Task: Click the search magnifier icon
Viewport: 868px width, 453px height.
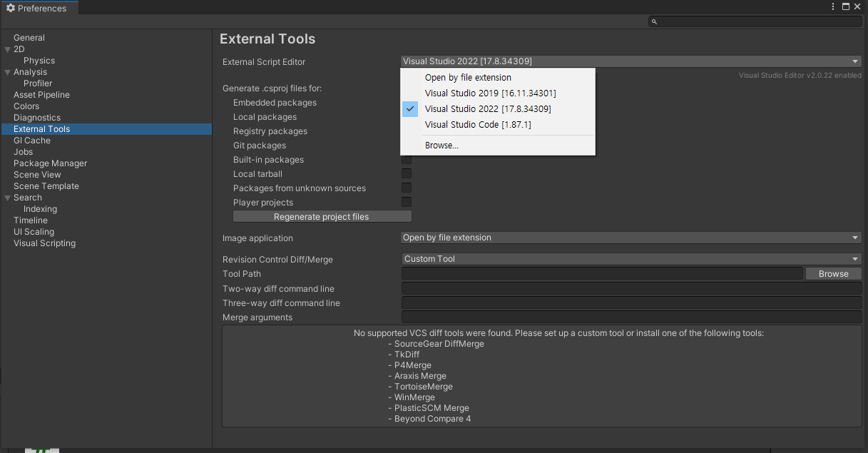Action: (x=654, y=22)
